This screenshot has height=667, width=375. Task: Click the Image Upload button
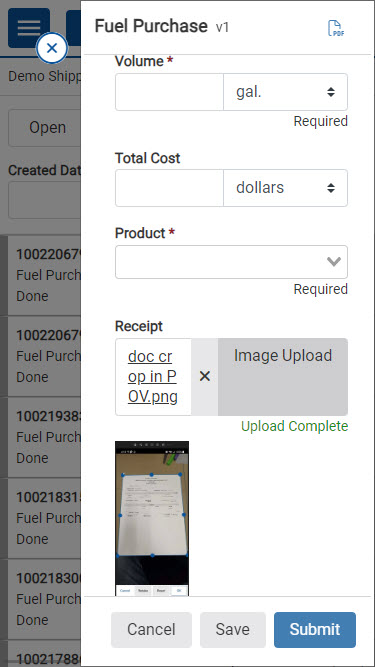pyautogui.click(x=283, y=376)
